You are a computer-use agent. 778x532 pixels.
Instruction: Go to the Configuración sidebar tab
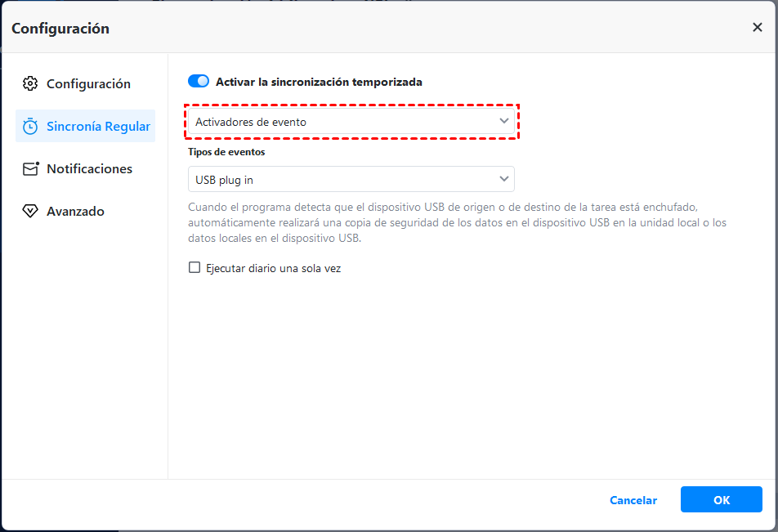pyautogui.click(x=88, y=84)
